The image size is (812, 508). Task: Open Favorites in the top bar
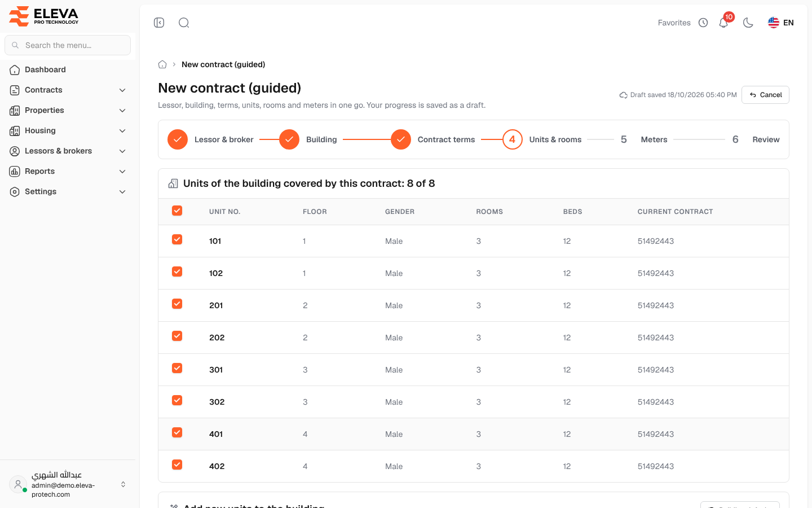(674, 23)
